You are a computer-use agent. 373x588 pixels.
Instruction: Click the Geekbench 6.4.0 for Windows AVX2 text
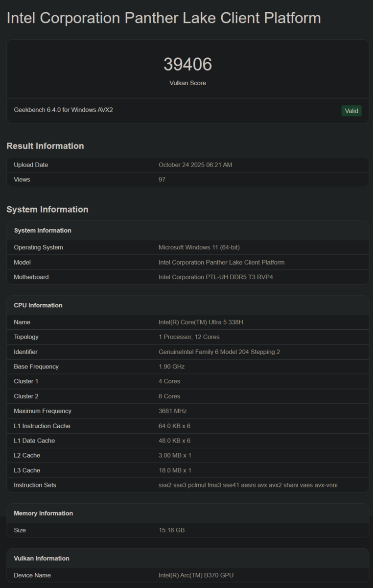coord(63,110)
